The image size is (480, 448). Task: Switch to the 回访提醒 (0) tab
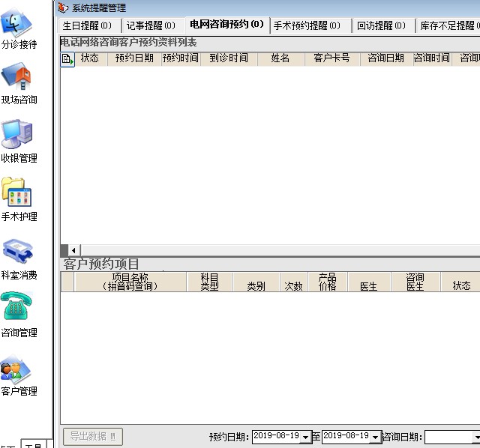(x=382, y=25)
